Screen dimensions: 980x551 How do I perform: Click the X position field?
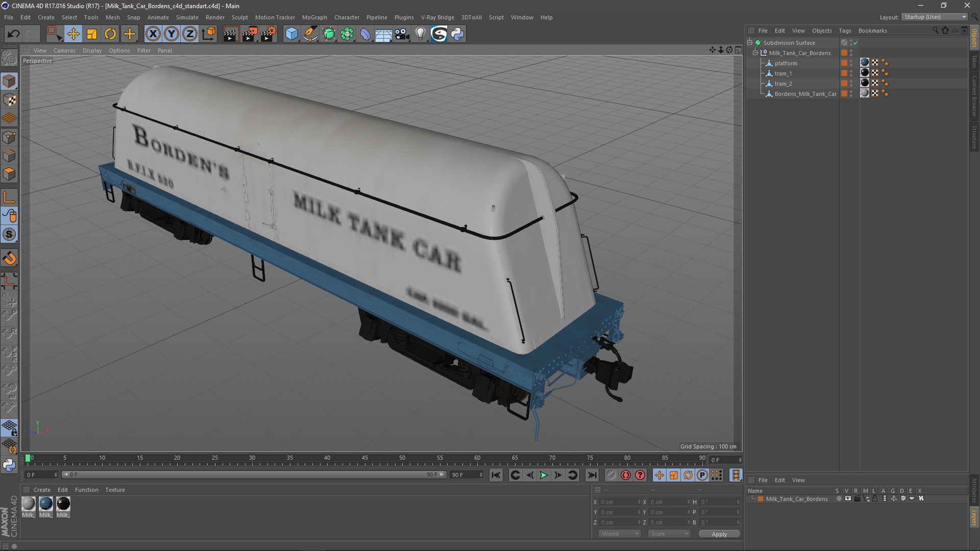(620, 502)
